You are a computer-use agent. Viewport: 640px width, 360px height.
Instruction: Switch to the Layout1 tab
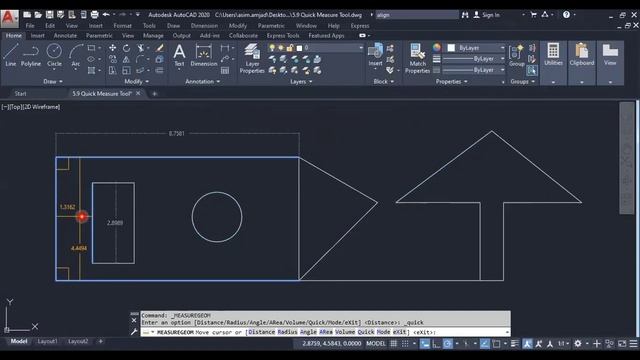coord(47,341)
